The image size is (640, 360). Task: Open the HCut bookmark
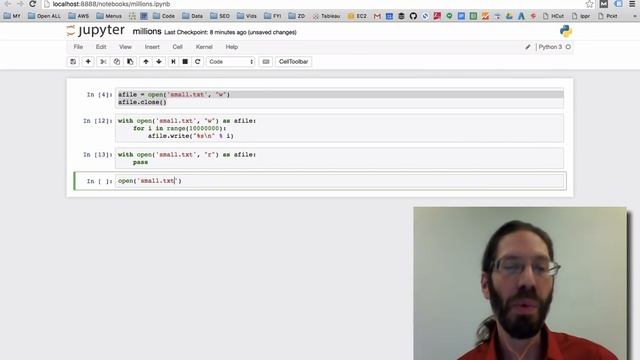(554, 16)
